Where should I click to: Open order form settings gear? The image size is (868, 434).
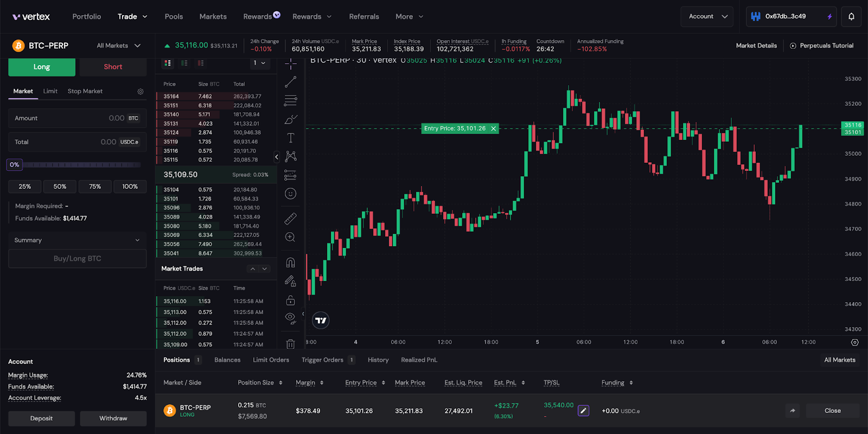point(141,92)
